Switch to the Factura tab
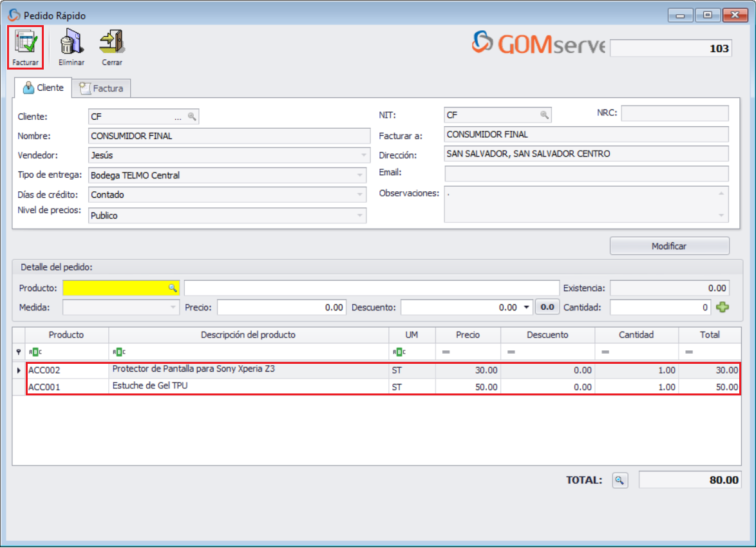This screenshot has height=548, width=756. [x=101, y=88]
